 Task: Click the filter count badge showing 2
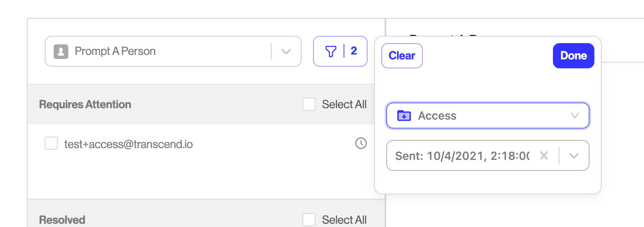tap(354, 51)
